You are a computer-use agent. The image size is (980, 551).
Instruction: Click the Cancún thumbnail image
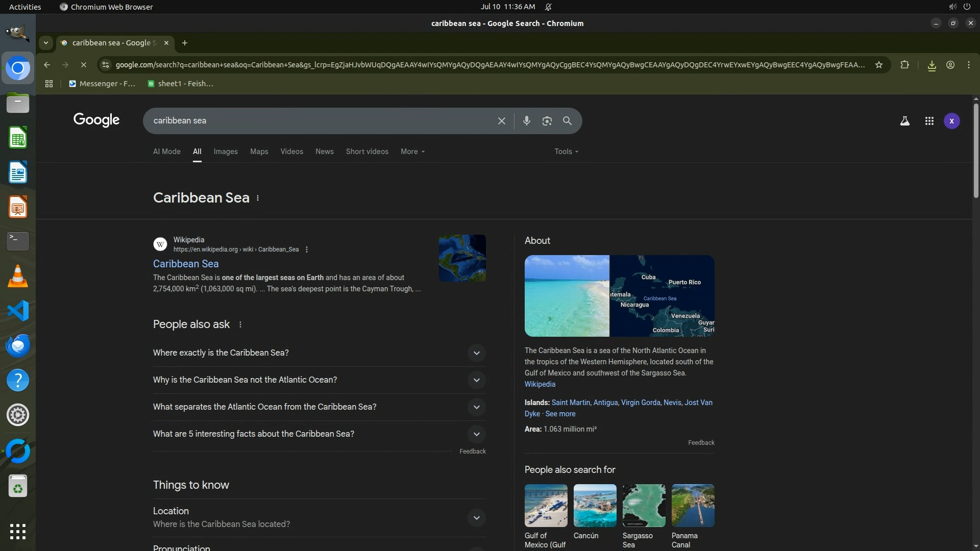(x=595, y=506)
